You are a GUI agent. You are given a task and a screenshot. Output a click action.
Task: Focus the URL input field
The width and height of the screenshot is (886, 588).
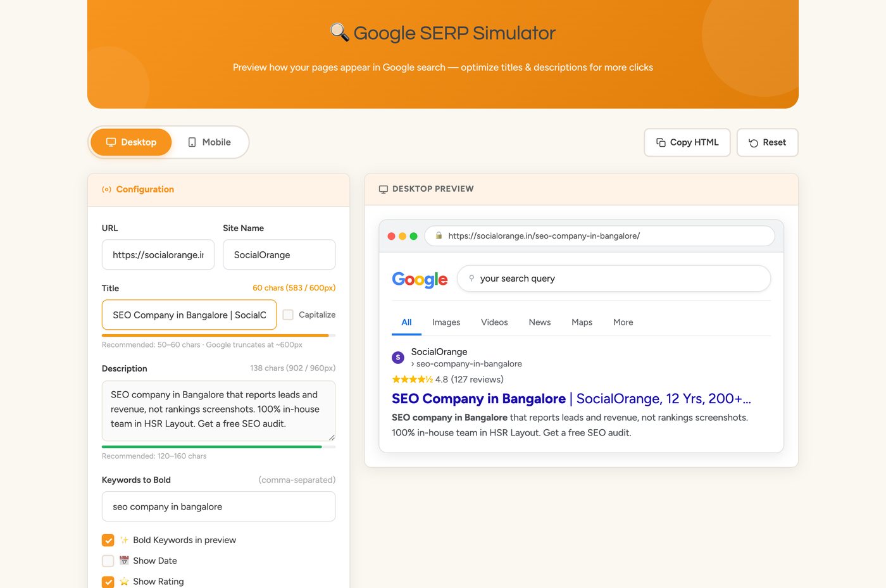(x=158, y=254)
